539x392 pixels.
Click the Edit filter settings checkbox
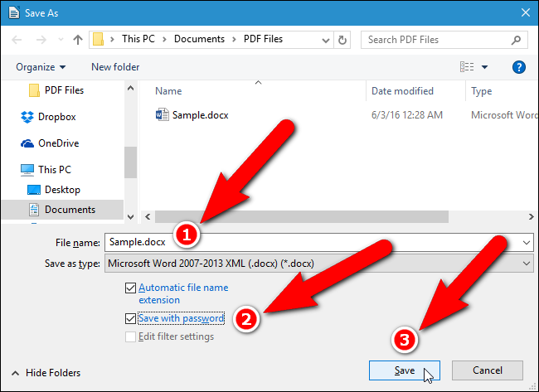click(130, 336)
